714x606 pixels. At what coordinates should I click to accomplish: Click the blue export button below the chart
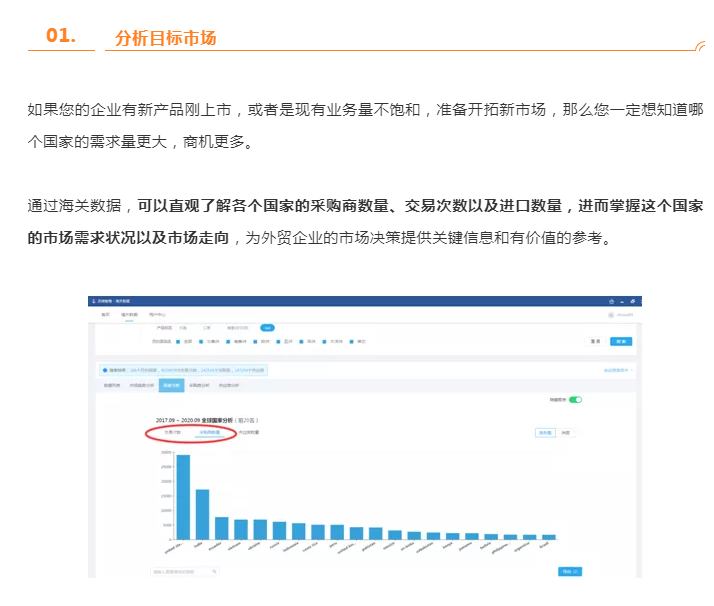pos(570,571)
